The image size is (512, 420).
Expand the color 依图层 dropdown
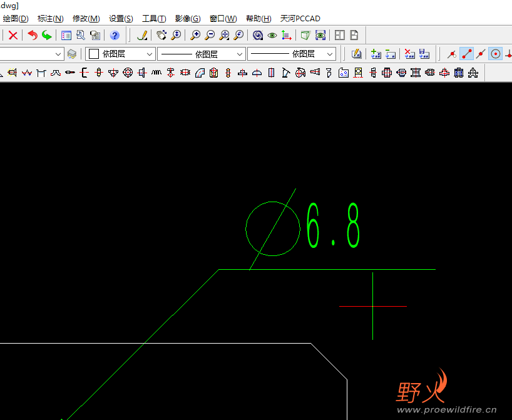149,54
